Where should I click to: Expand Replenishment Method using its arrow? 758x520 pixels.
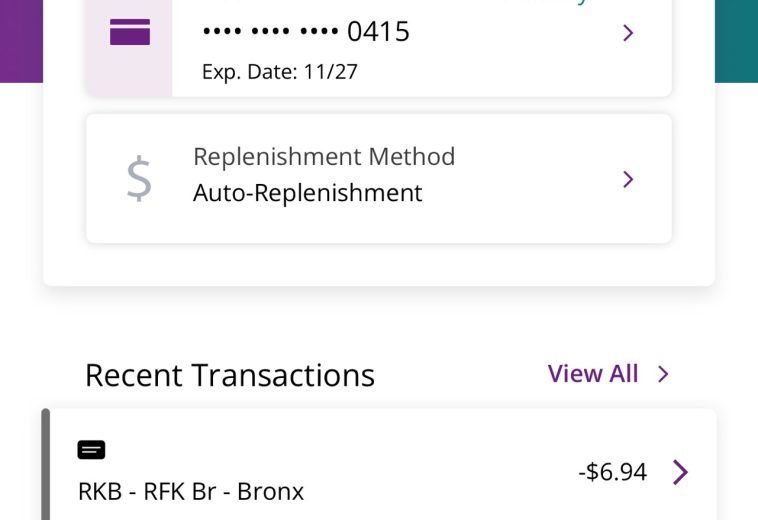628,179
